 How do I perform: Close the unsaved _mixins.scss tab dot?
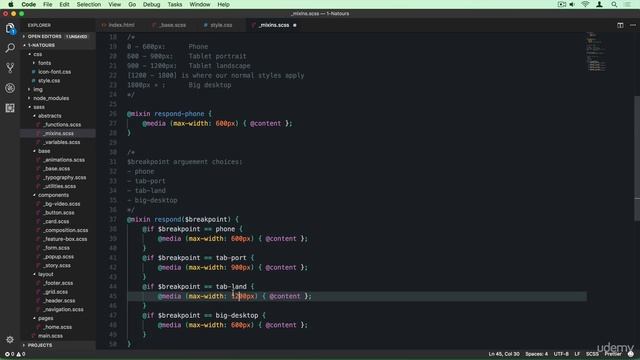pos(295,25)
